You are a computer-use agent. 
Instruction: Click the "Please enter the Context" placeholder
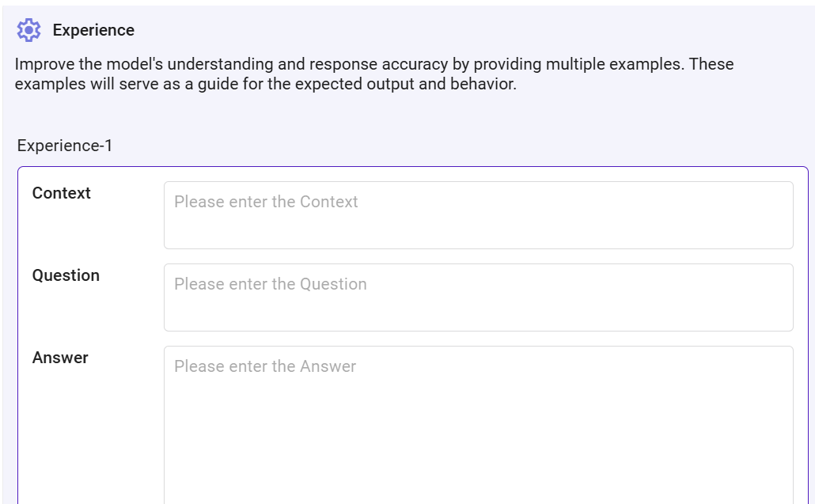[266, 202]
